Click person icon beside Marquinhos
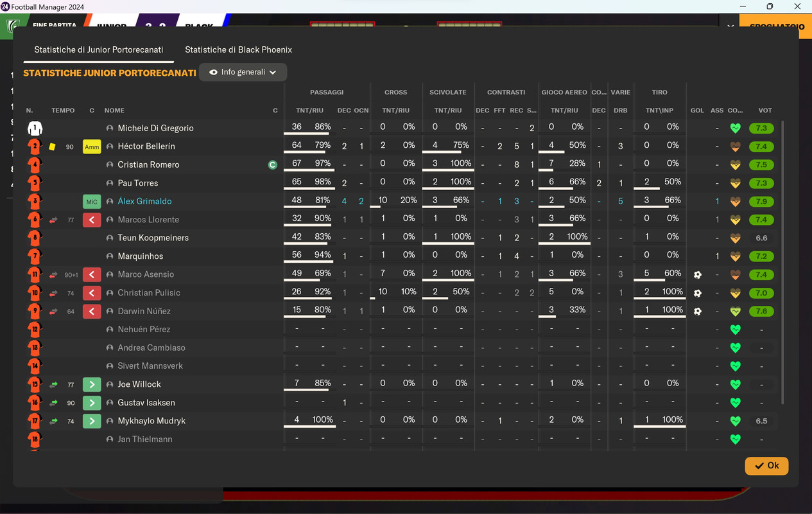The height and width of the screenshot is (514, 812). pyautogui.click(x=110, y=256)
